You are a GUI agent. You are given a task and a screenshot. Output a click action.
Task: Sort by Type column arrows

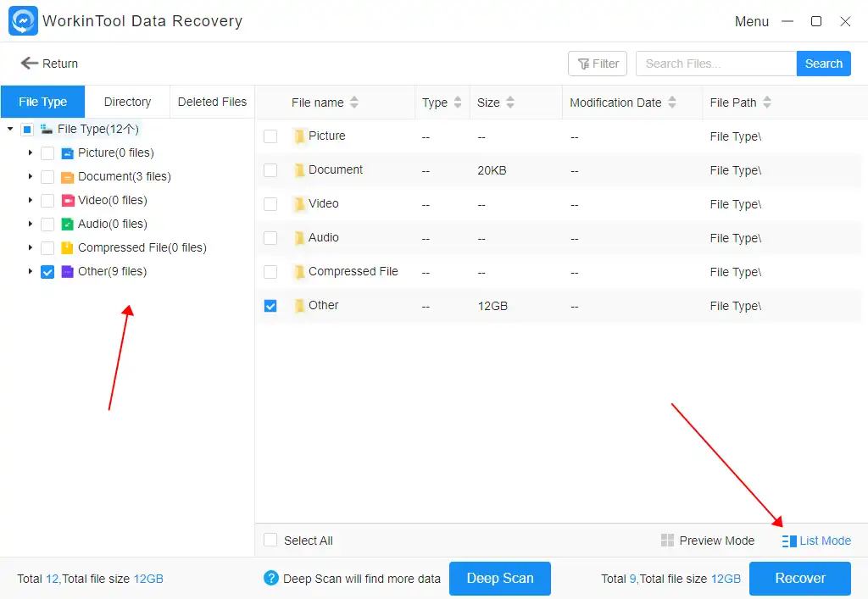(457, 103)
